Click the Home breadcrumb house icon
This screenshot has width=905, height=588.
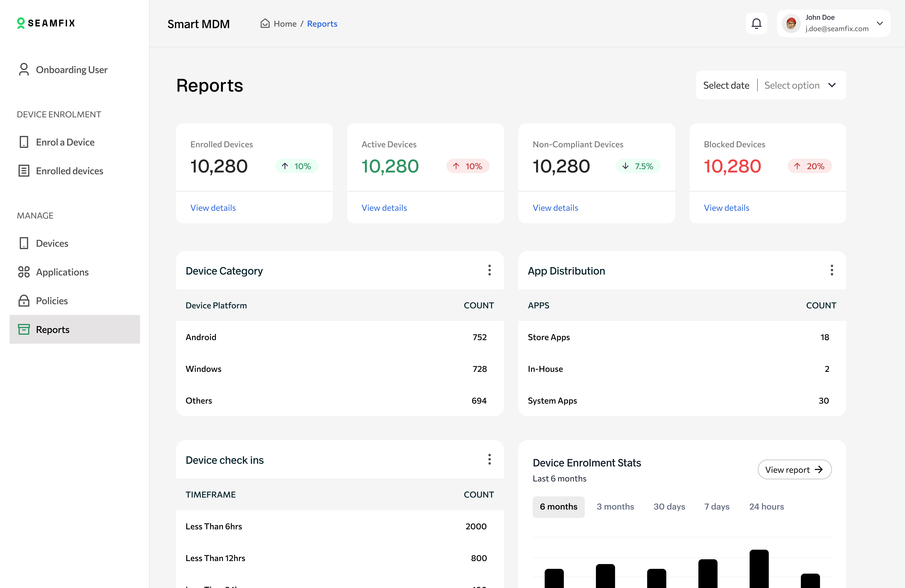[x=265, y=24]
